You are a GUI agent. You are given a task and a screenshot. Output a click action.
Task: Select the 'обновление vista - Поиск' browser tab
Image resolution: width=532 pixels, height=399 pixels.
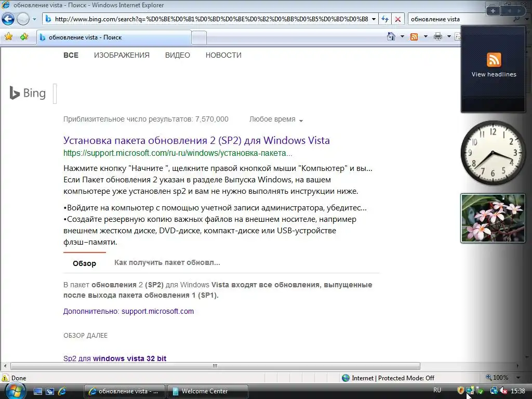pos(114,37)
